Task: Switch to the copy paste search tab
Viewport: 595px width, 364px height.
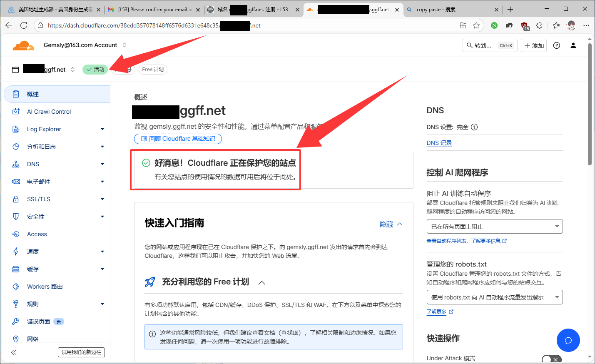Action: pyautogui.click(x=452, y=10)
